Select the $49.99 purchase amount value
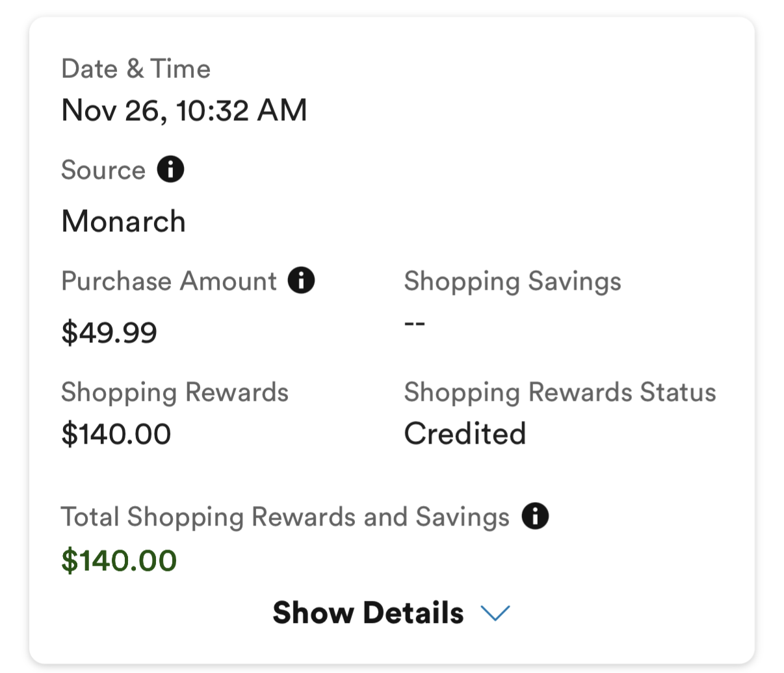784x673 pixels. 109,333
